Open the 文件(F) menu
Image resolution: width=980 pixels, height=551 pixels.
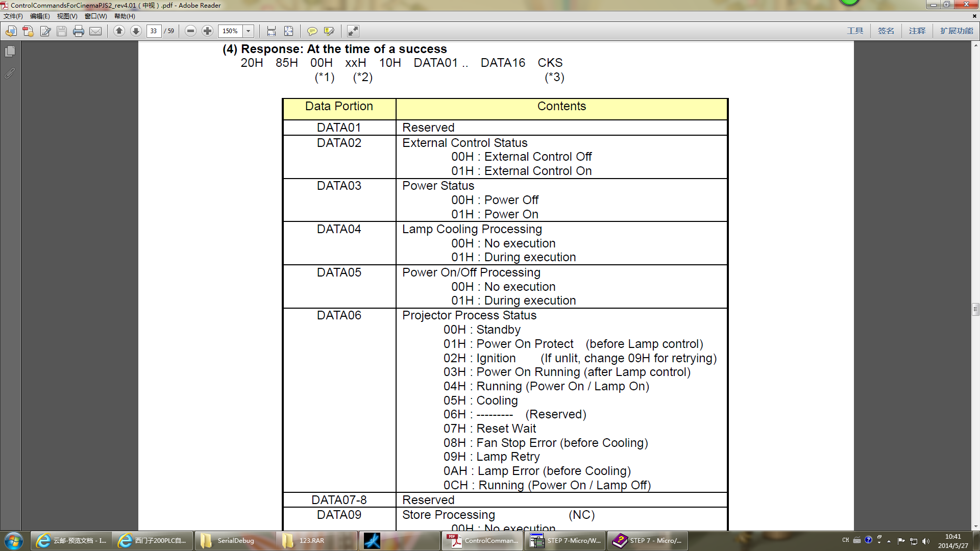[13, 16]
